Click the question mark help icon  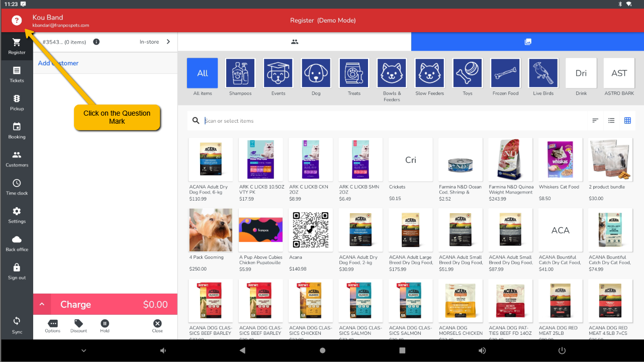click(x=17, y=21)
